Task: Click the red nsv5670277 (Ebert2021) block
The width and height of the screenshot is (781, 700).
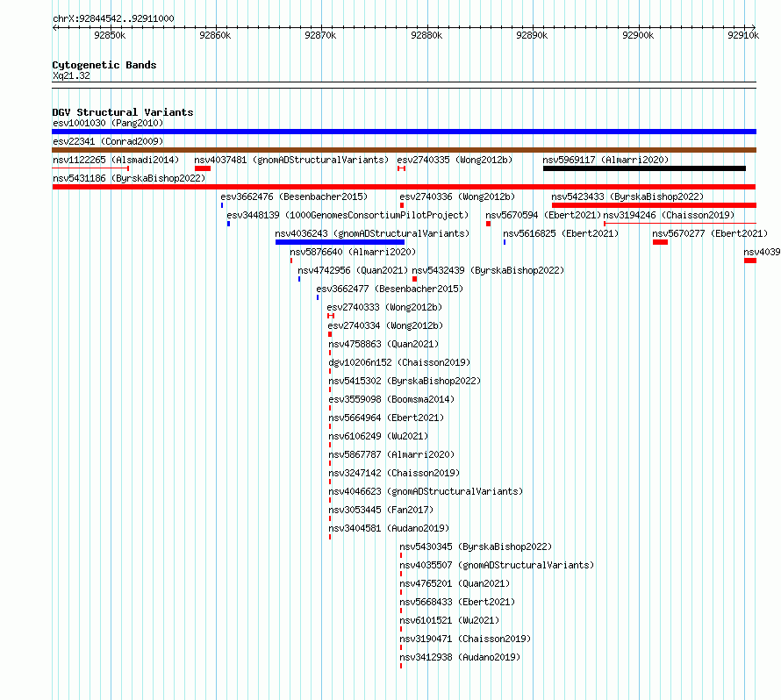Action: 661,242
